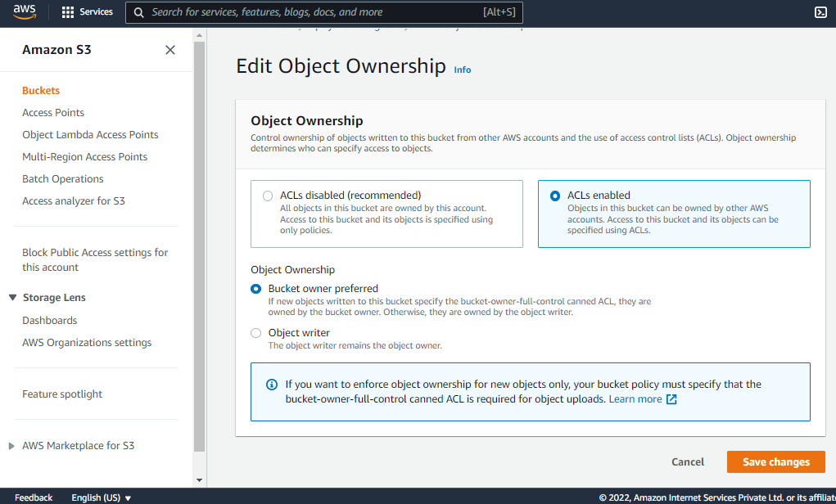Choose Bucket owner preferred ownership

click(x=256, y=289)
